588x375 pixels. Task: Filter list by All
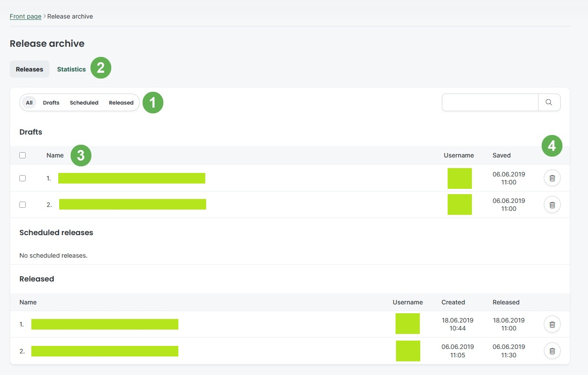tap(29, 102)
